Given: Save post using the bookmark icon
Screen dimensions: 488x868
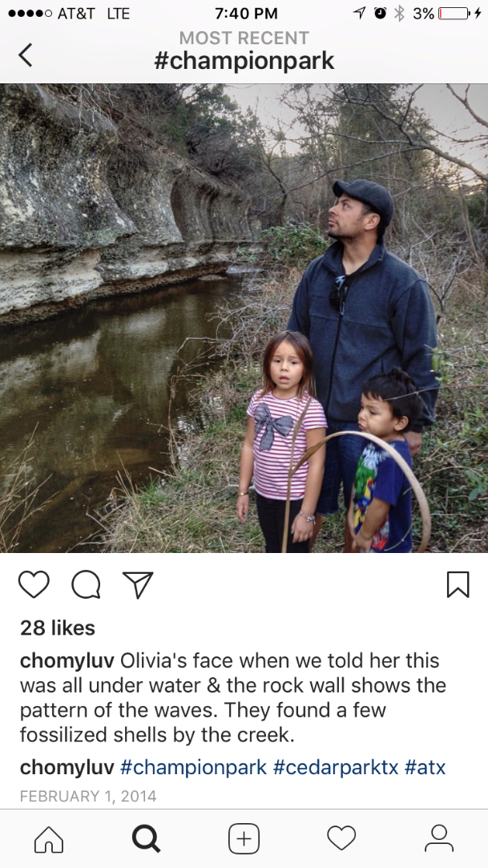Looking at the screenshot, I should pyautogui.click(x=458, y=584).
